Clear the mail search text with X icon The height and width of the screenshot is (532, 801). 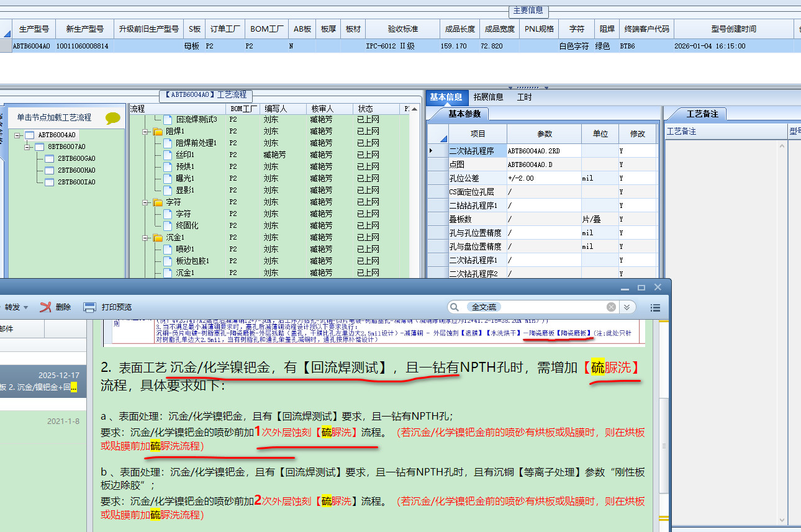click(x=612, y=307)
